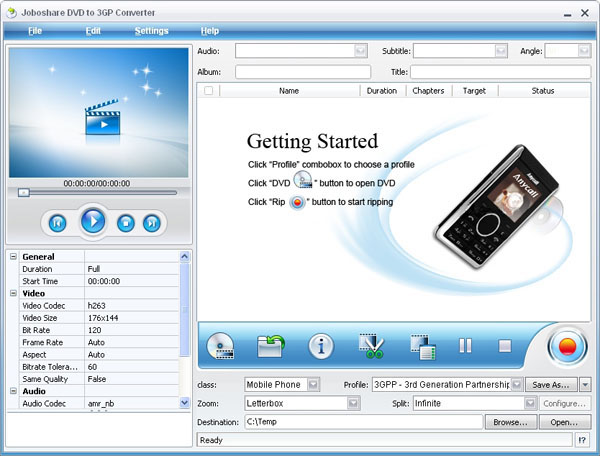The width and height of the screenshot is (600, 456).
Task: Open the Edit menu
Action: pyautogui.click(x=93, y=31)
